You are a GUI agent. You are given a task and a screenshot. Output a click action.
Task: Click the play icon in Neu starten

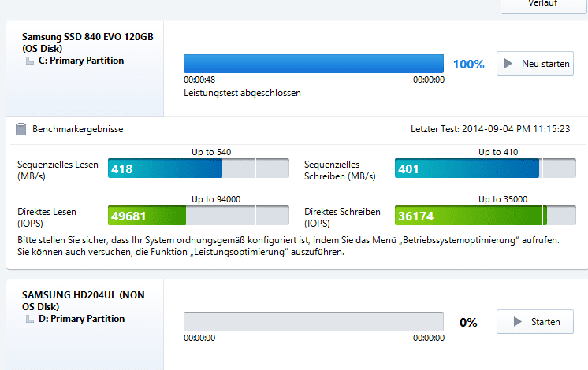tap(508, 64)
